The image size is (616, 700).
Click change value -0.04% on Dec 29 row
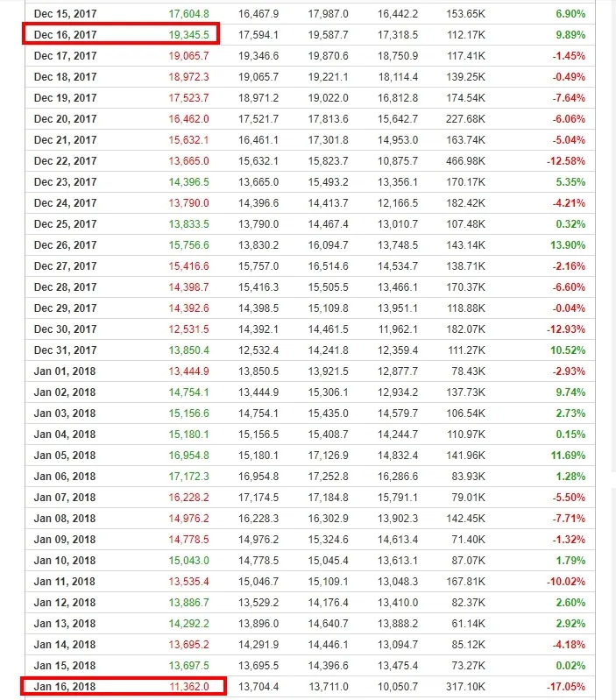click(x=569, y=308)
